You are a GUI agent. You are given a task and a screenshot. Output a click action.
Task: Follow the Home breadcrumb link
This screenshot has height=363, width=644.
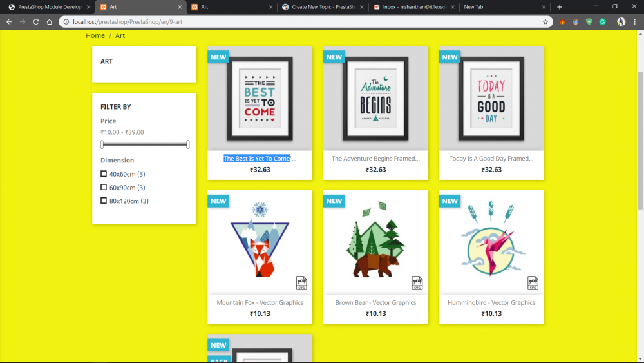(x=95, y=35)
